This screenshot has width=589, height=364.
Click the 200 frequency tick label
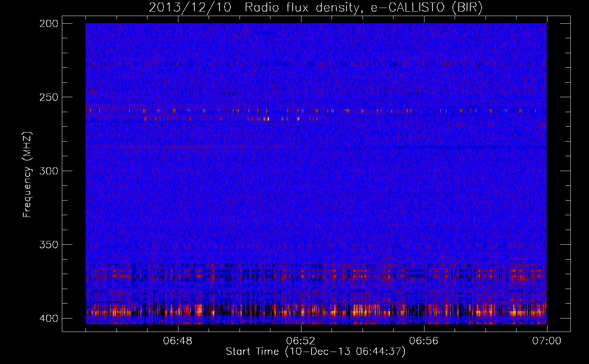click(48, 24)
